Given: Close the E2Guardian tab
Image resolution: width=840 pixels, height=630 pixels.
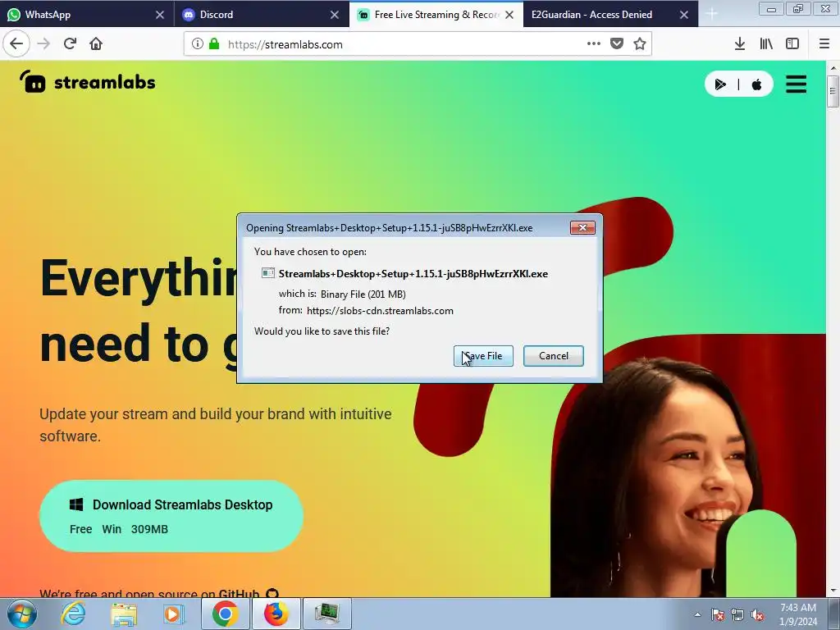Looking at the screenshot, I should [x=683, y=15].
